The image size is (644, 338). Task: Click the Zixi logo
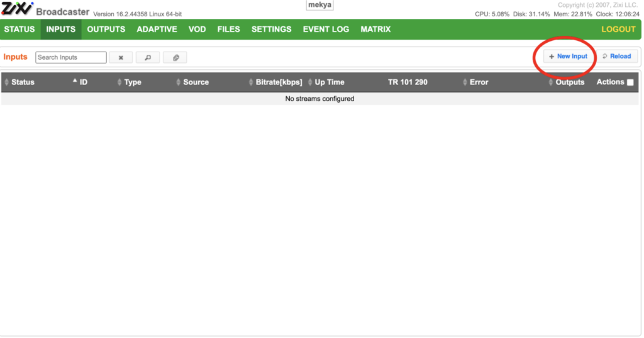(x=17, y=9)
